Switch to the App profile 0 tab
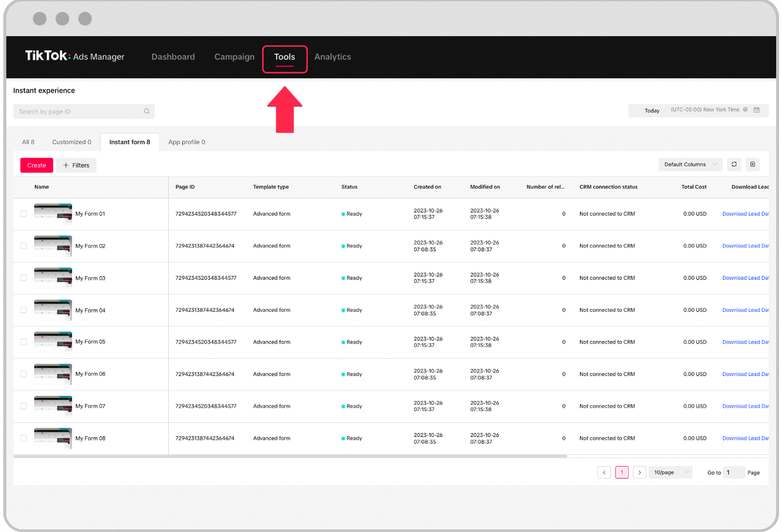Image resolution: width=782 pixels, height=532 pixels. 187,142
